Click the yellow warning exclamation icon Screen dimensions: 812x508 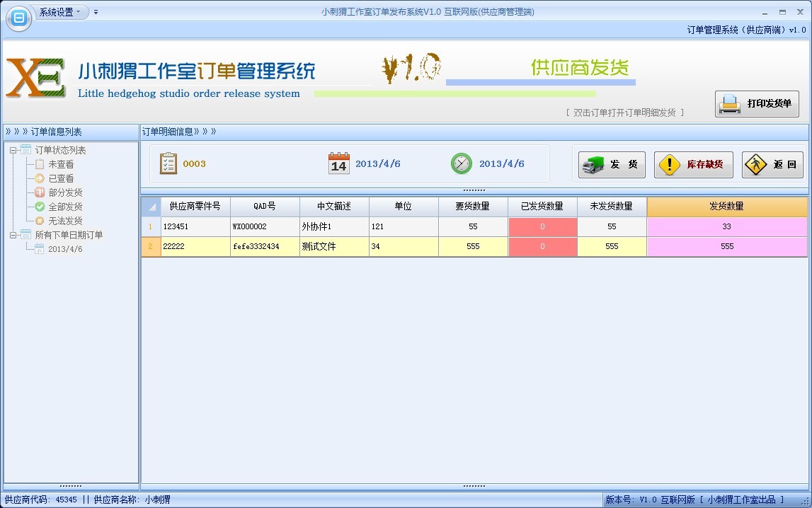[669, 165]
